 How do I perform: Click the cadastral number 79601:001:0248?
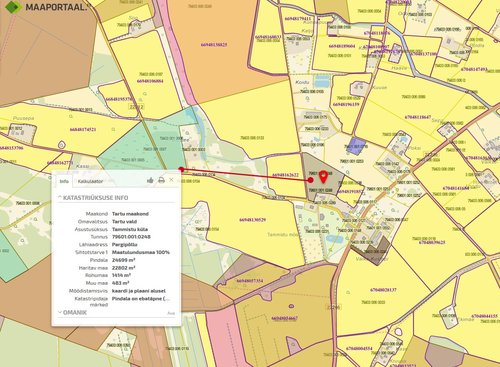coord(131,237)
